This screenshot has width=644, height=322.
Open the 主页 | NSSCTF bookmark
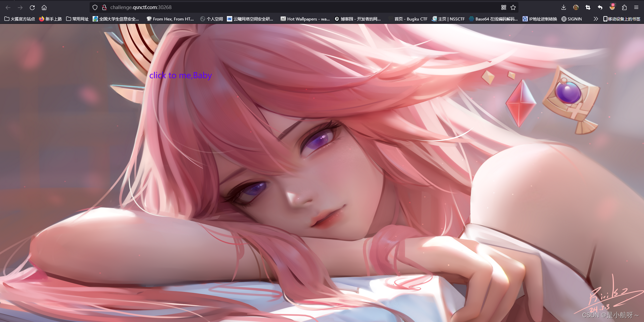tap(448, 19)
